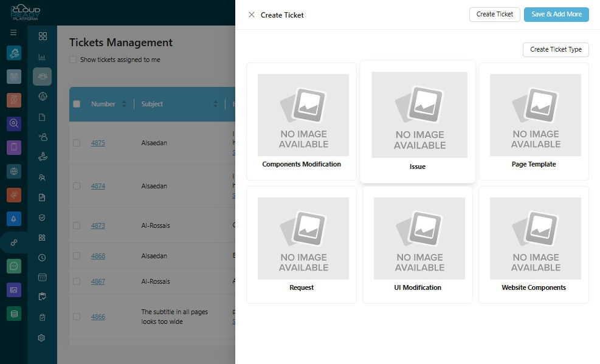
Task: Open the settings gear icon in the submenu
Action: tap(42, 338)
